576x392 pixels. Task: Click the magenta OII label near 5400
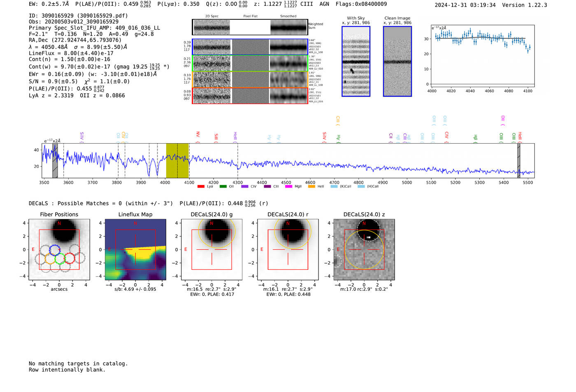pos(503,121)
